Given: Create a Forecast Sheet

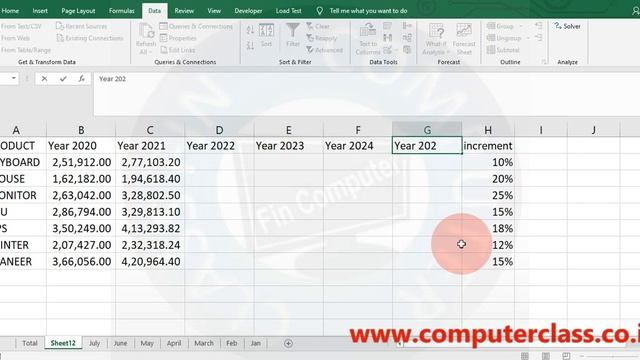Looking at the screenshot, I should 464,39.
